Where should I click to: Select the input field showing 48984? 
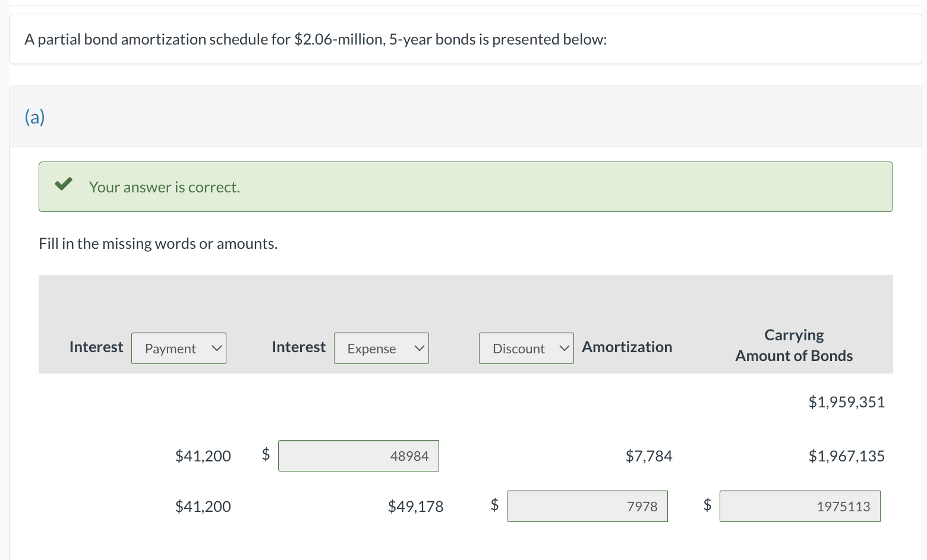coord(358,455)
